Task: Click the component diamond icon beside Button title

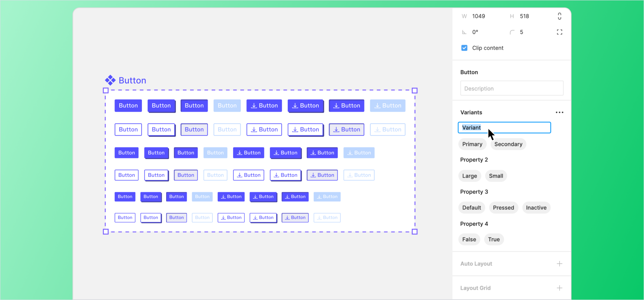Action: tap(110, 80)
